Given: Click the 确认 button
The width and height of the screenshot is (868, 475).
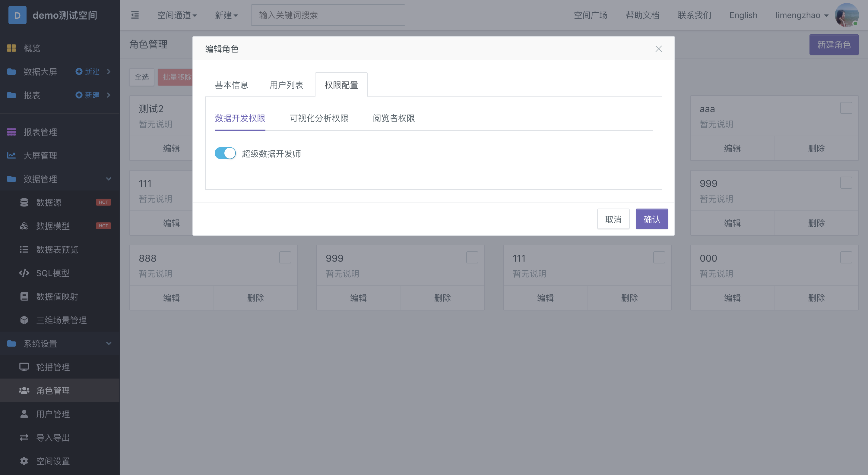Looking at the screenshot, I should [x=652, y=219].
